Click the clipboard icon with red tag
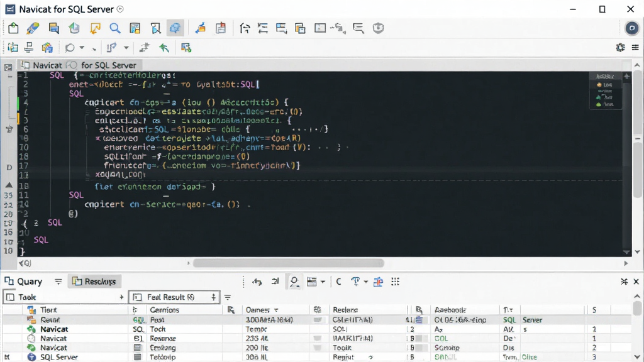This screenshot has height=362, width=644. pos(221,28)
